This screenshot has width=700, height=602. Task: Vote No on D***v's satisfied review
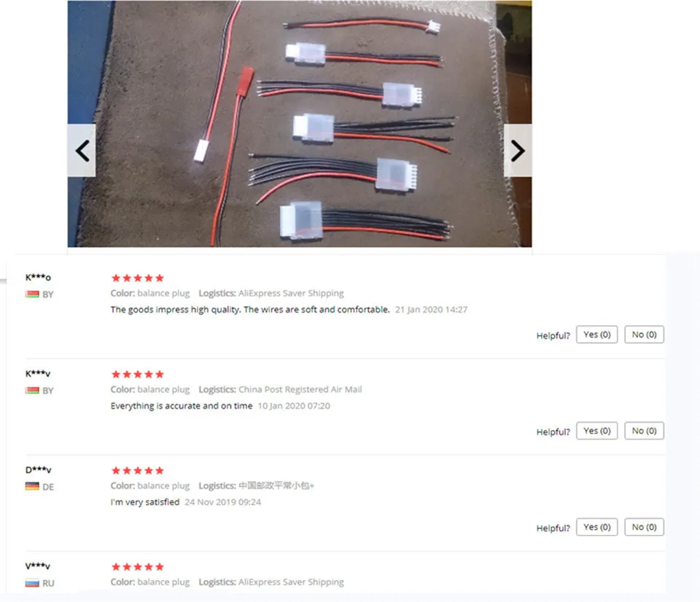coord(644,527)
